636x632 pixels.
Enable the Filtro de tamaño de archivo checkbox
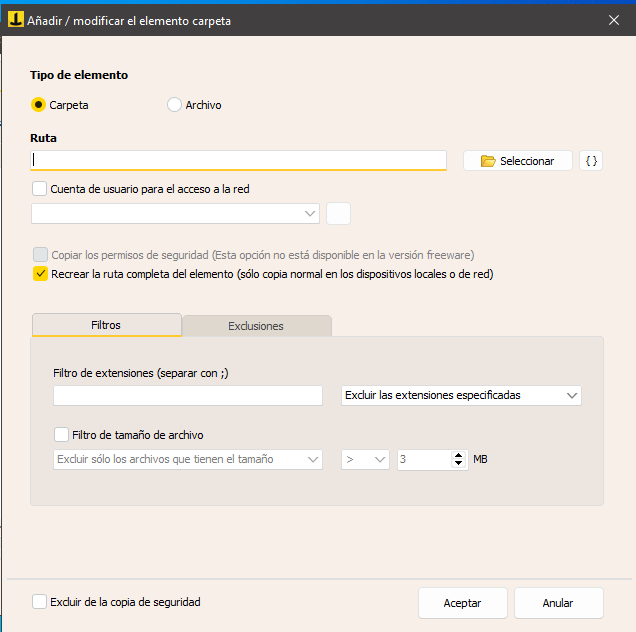pos(61,435)
